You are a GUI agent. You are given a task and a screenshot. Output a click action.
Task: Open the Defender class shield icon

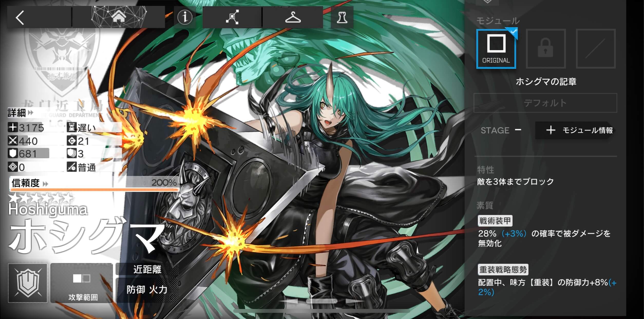[28, 283]
